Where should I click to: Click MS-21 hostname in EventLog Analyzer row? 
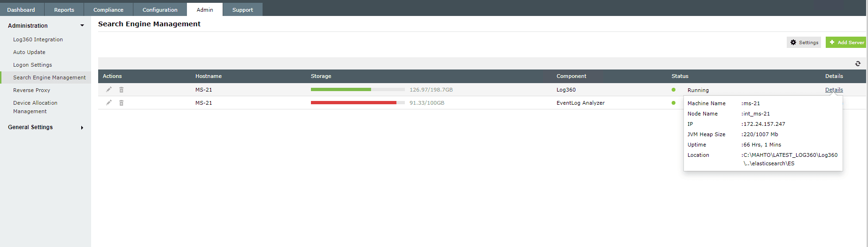(x=204, y=103)
